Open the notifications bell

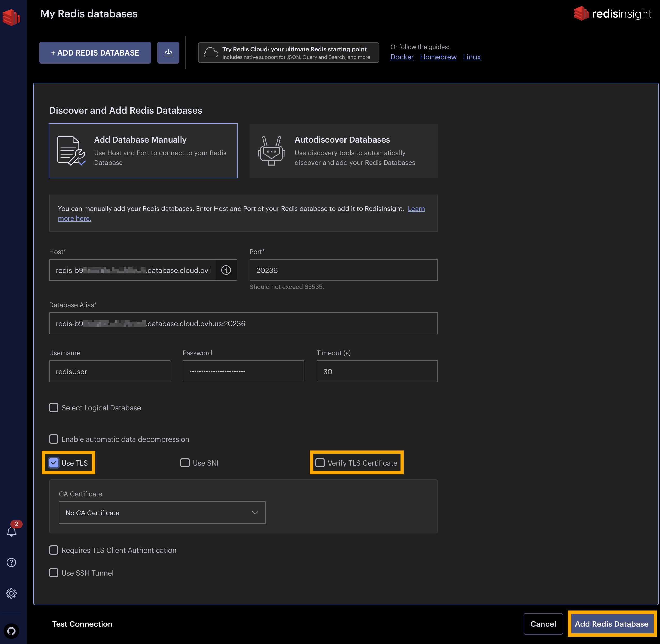(12, 531)
